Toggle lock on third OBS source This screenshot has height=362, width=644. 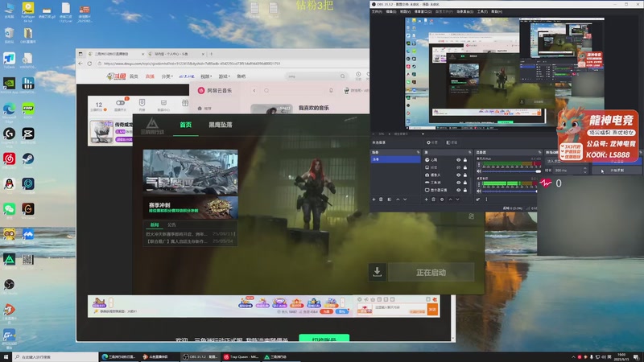click(465, 175)
